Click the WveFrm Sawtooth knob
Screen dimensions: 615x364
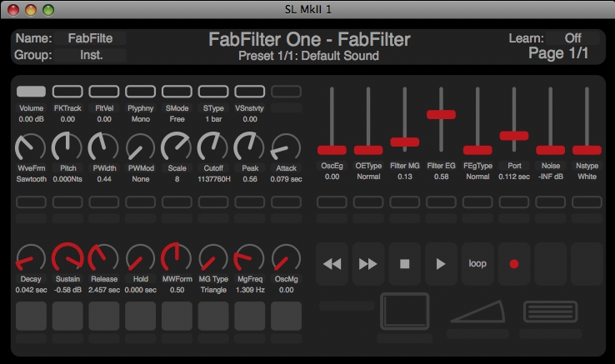tap(31, 147)
